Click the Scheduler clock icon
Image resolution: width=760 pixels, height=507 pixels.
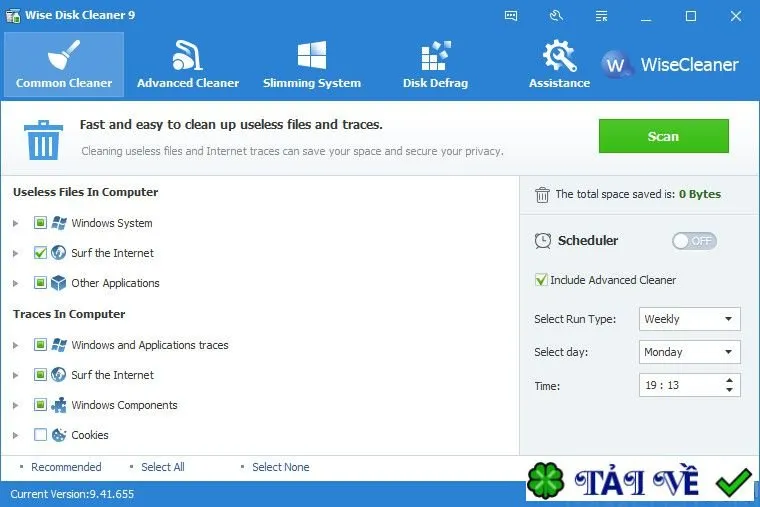point(543,240)
